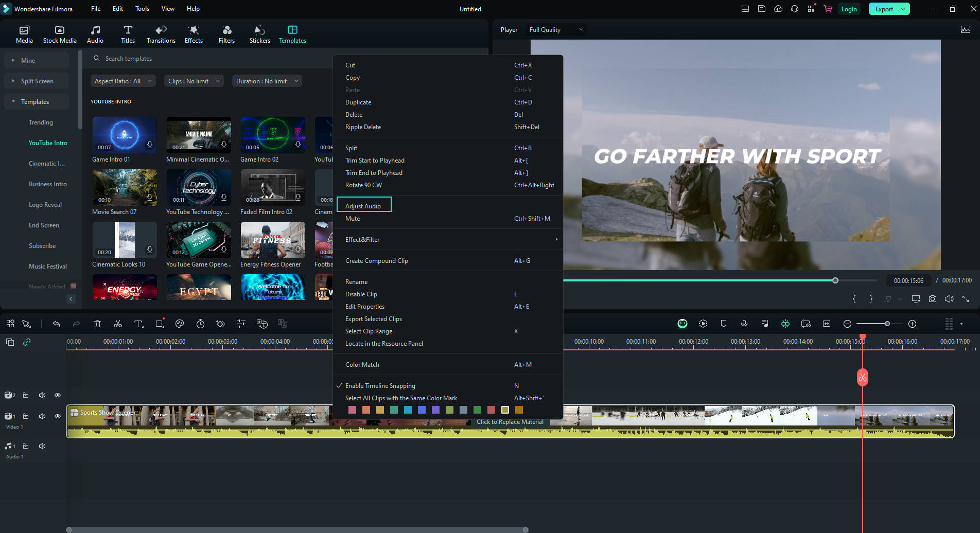Toggle visibility eye of Video 1 track
Viewport: 980px width, 533px height.
[x=58, y=416]
